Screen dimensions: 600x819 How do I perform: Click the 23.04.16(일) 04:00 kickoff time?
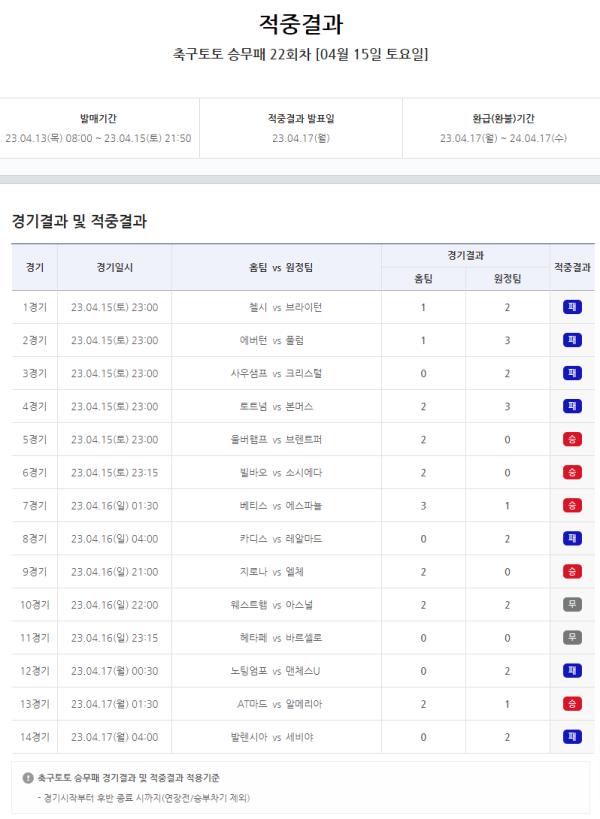(x=114, y=539)
